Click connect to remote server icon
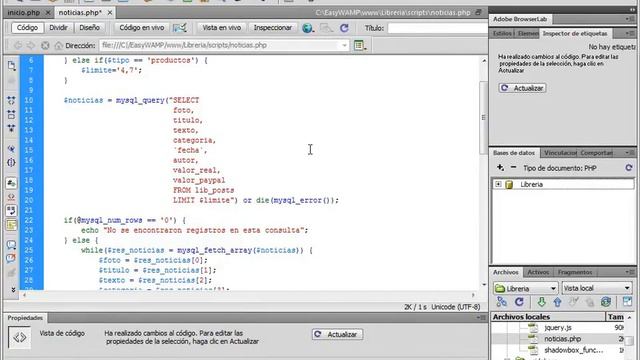The height and width of the screenshot is (360, 640). (502, 302)
